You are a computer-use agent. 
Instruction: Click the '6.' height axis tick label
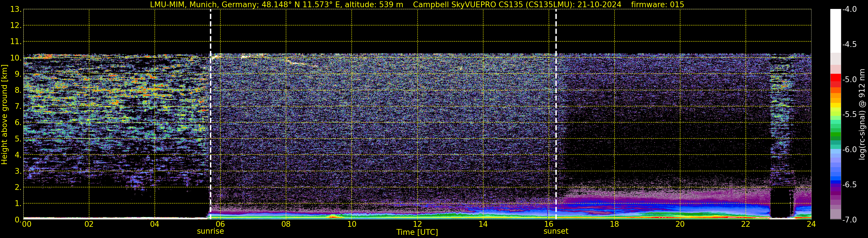[x=18, y=123]
